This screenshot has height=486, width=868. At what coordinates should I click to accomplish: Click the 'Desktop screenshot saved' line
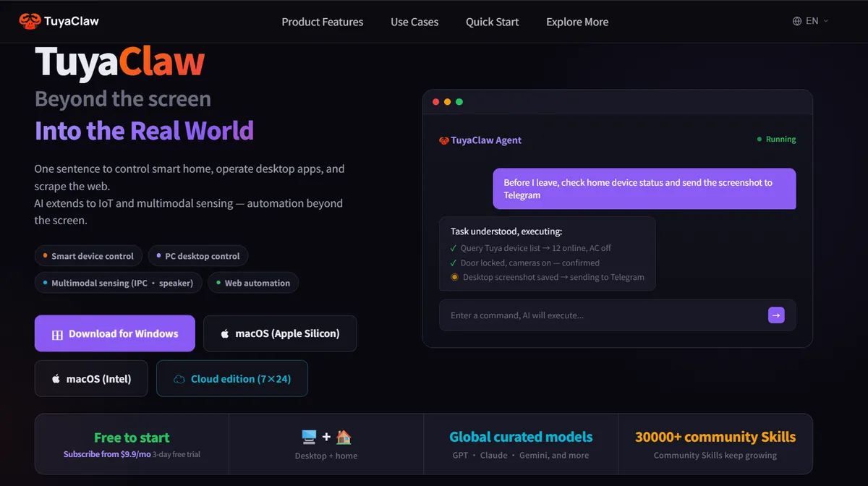(x=548, y=277)
